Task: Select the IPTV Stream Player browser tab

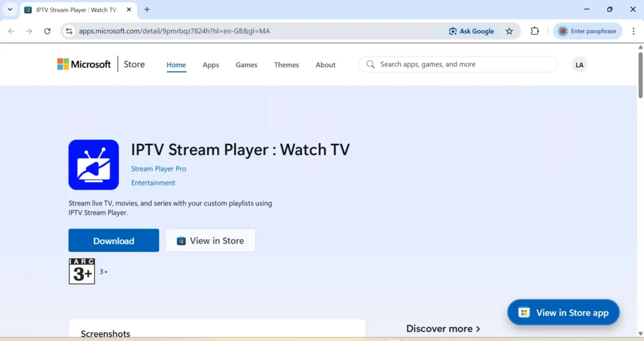Action: [x=78, y=9]
